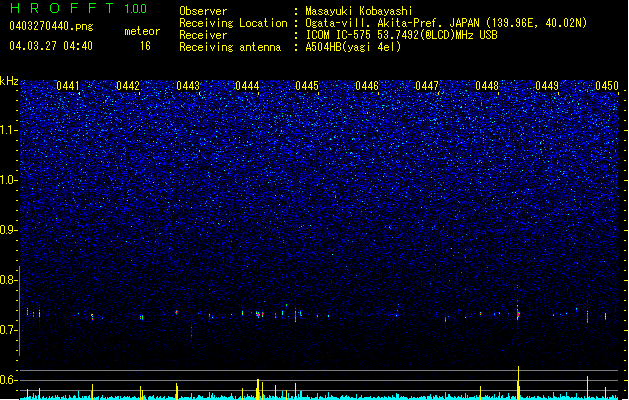The height and width of the screenshot is (400, 629).
Task: Click the 0445 time marker
Action: point(307,86)
